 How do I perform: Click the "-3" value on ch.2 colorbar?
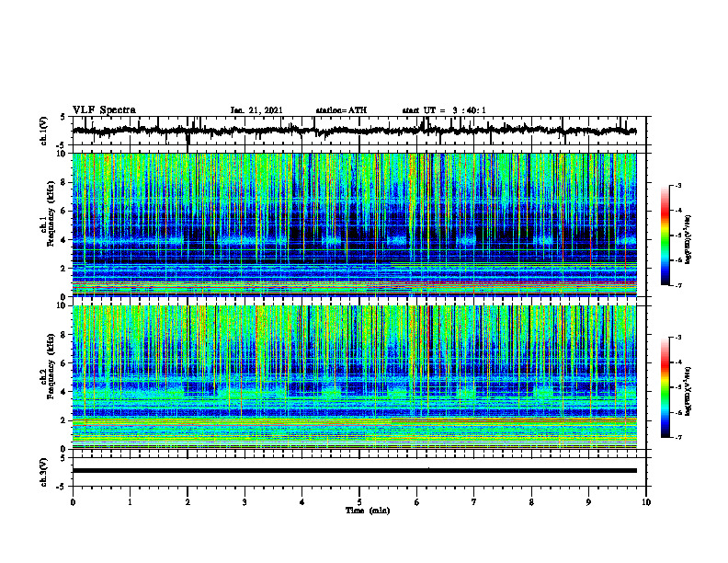[x=678, y=338]
